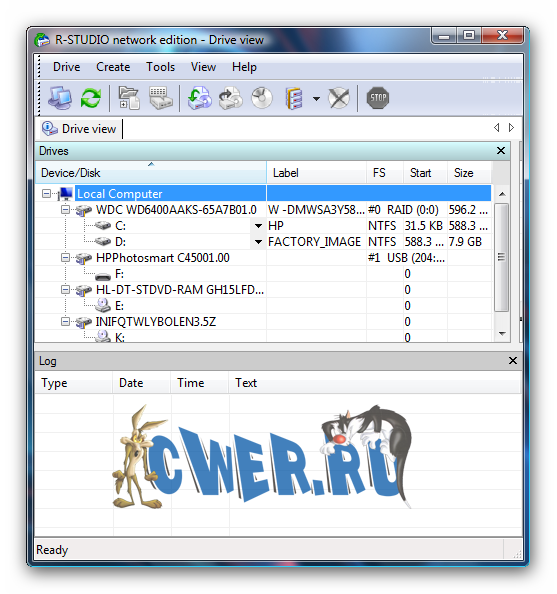Click the Remove toolbar icon
557x594 pixels.
pyautogui.click(x=339, y=98)
